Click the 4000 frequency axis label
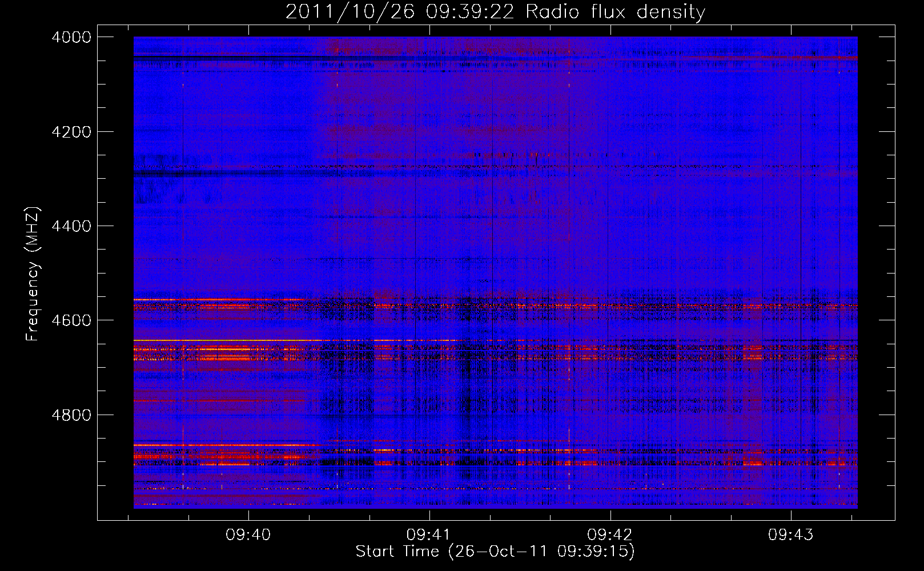The image size is (924, 571). tap(71, 37)
